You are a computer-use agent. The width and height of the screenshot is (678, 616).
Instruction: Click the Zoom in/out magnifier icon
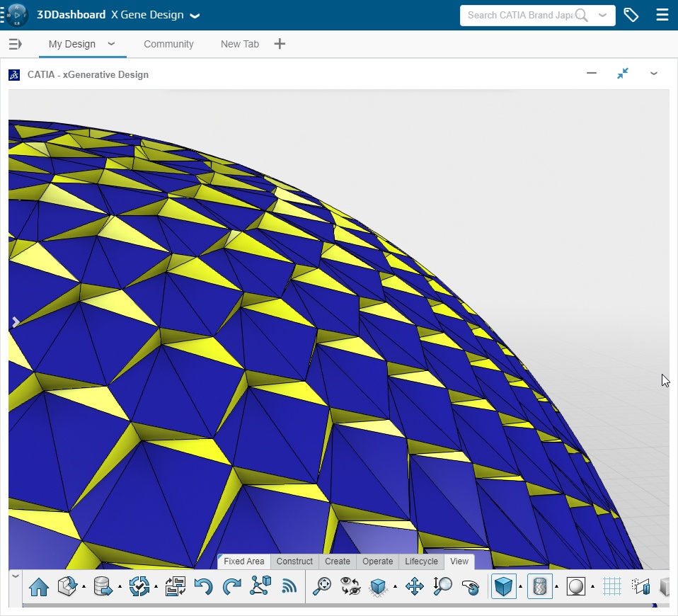[x=442, y=586]
